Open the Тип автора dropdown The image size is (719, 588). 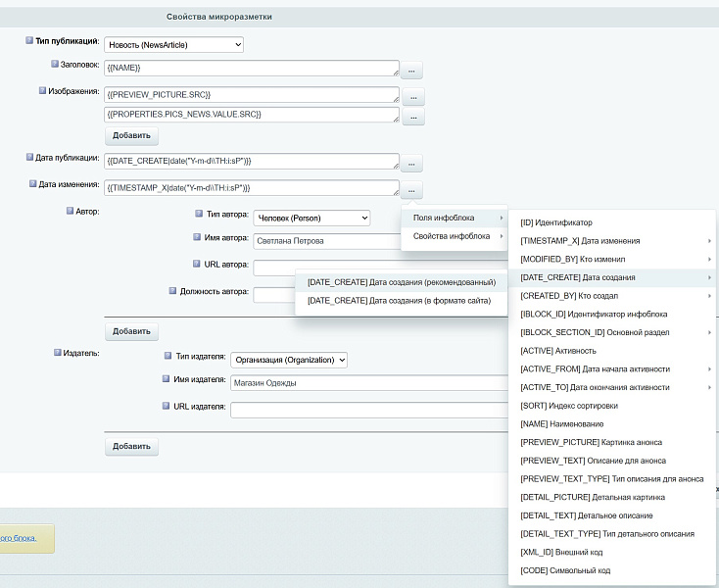(311, 218)
